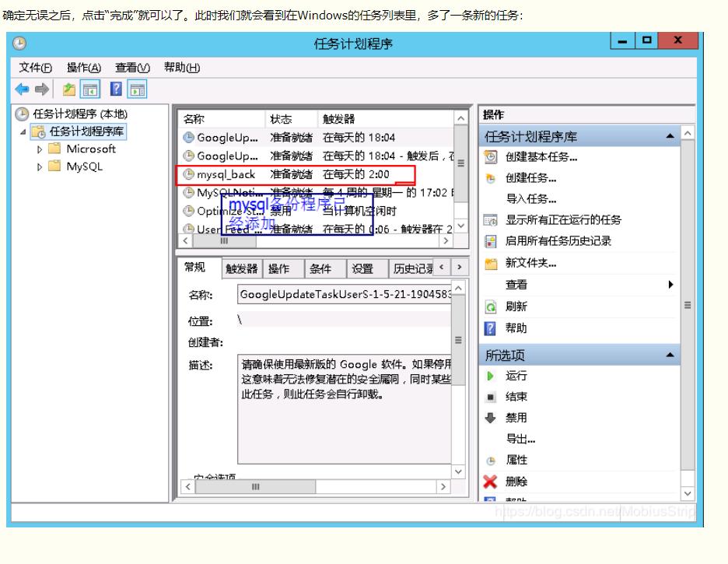Click the mysql_back task clock icon
The height and width of the screenshot is (564, 728).
point(188,174)
